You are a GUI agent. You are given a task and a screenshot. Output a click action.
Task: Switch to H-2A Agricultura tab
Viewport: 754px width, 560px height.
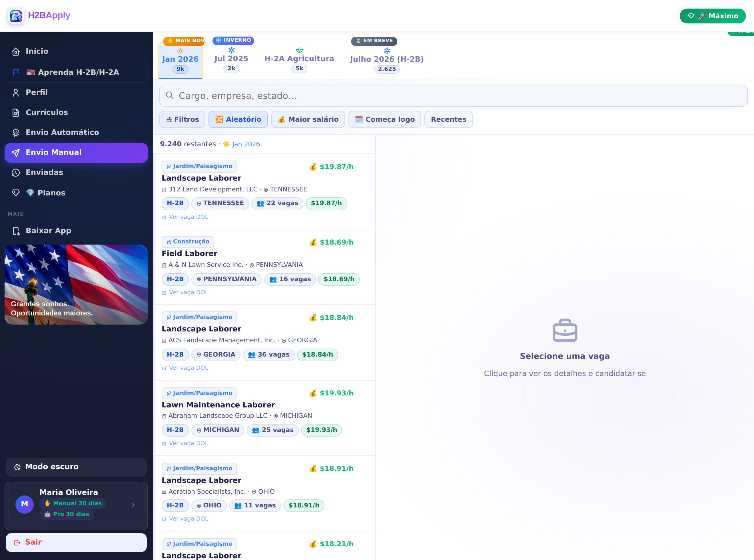[299, 60]
